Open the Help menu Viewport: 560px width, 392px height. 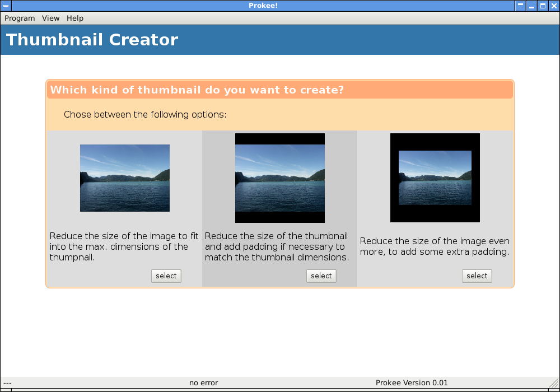75,18
